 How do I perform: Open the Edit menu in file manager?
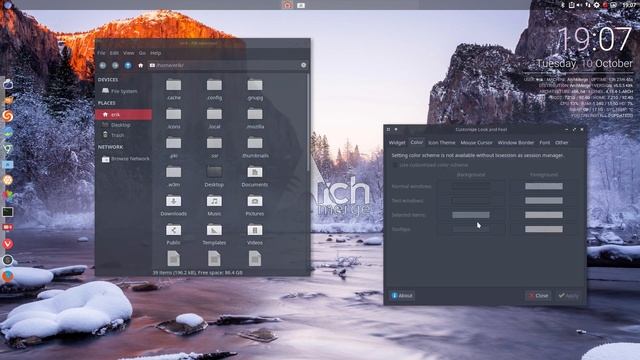pyautogui.click(x=114, y=53)
